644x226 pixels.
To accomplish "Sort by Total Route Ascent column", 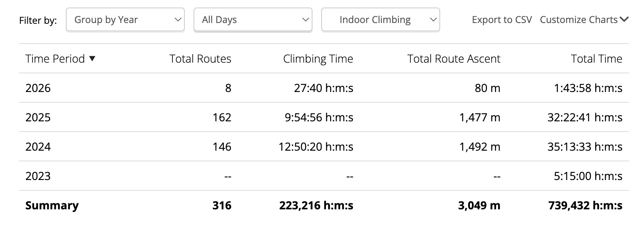I will coord(454,59).
